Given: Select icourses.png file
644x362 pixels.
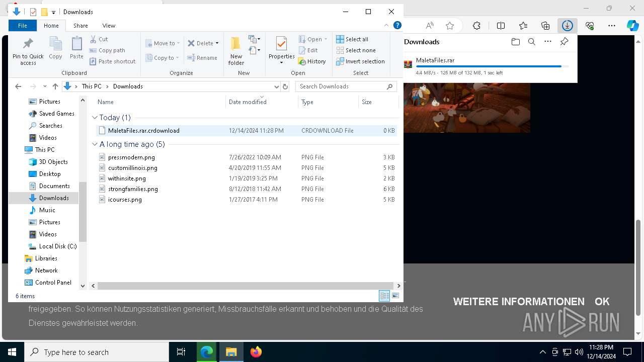Looking at the screenshot, I should coord(247,200).
